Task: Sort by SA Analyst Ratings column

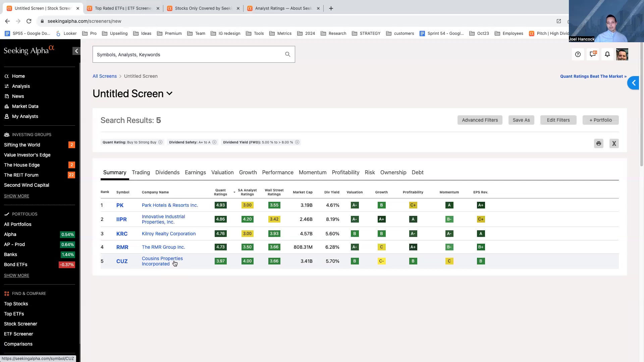Action: pyautogui.click(x=247, y=192)
